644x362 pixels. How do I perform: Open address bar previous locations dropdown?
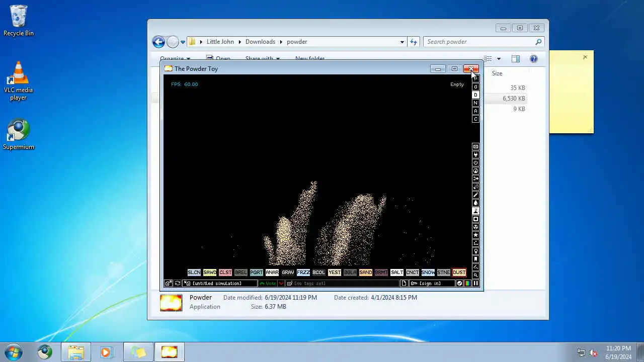402,42
